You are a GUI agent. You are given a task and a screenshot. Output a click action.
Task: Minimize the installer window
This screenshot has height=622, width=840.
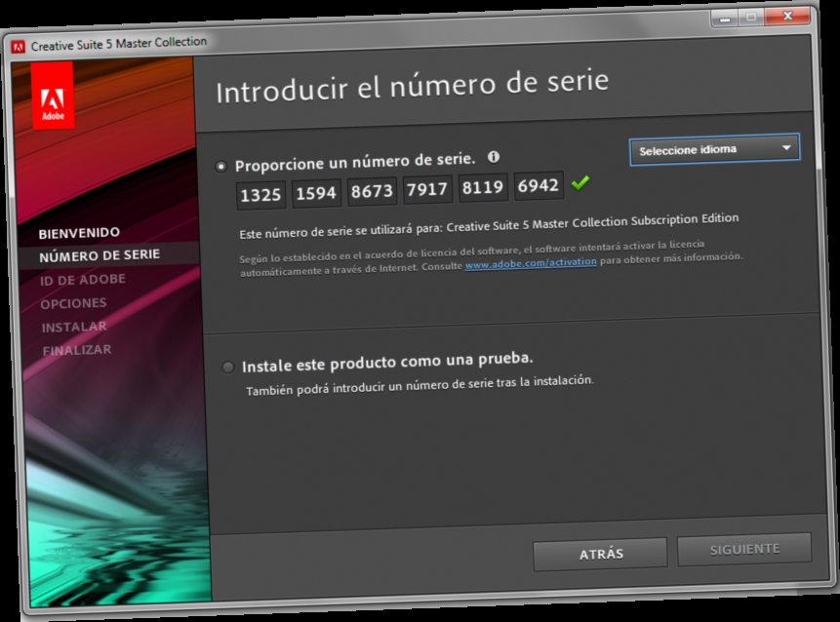[725, 19]
